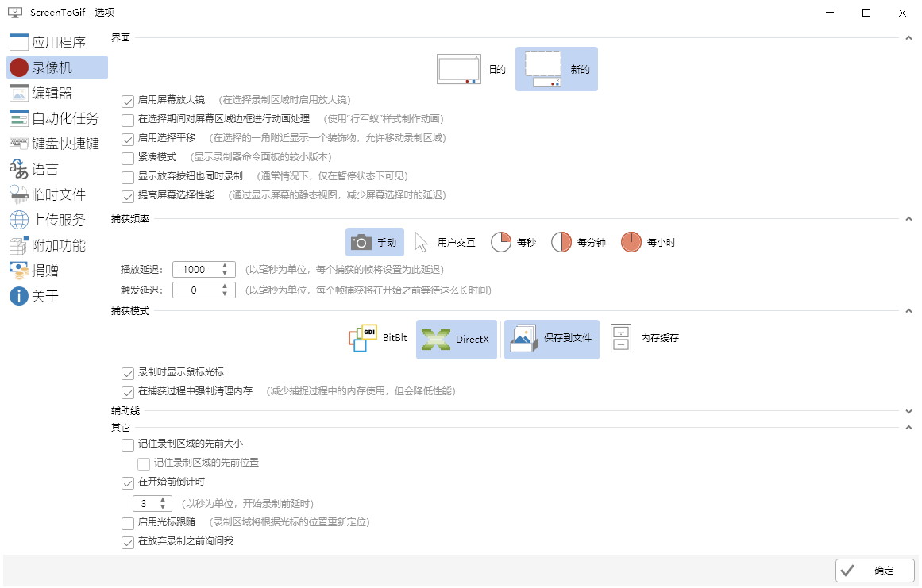
Task: Decrease 触发延迟 value with down arrow
Action: [225, 294]
